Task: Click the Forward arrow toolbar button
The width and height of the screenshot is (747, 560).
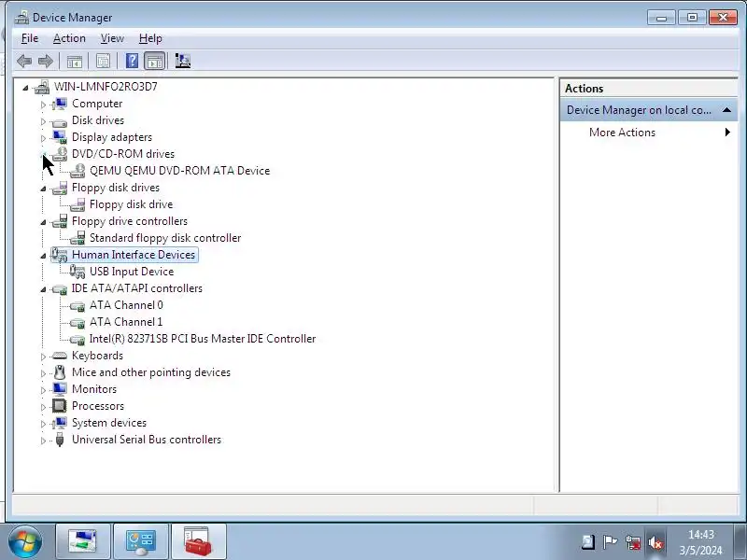Action: coord(46,61)
